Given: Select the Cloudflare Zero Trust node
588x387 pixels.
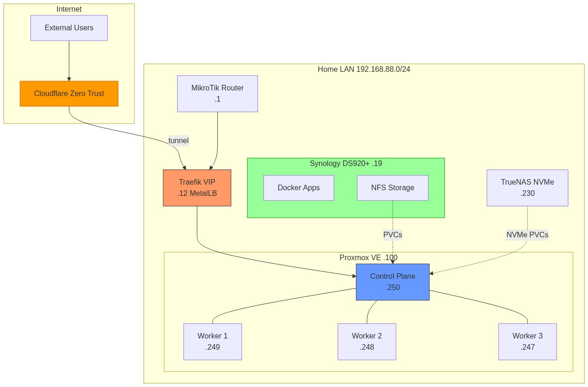Looking at the screenshot, I should click(69, 93).
